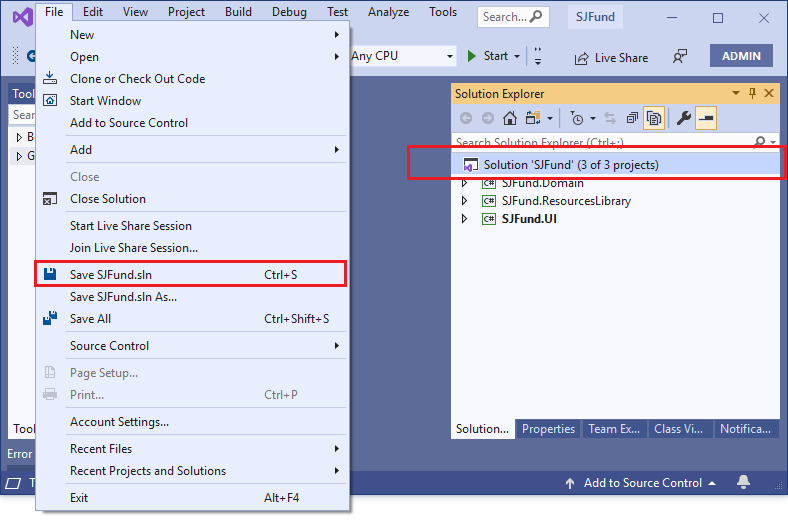Open the Build menu
Screen dimensions: 788x526
tap(238, 12)
